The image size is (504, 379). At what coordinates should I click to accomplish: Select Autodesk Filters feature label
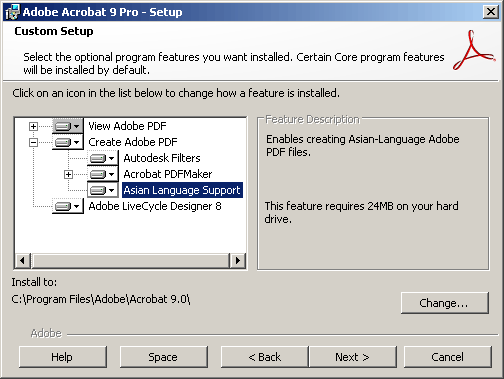pyautogui.click(x=162, y=158)
